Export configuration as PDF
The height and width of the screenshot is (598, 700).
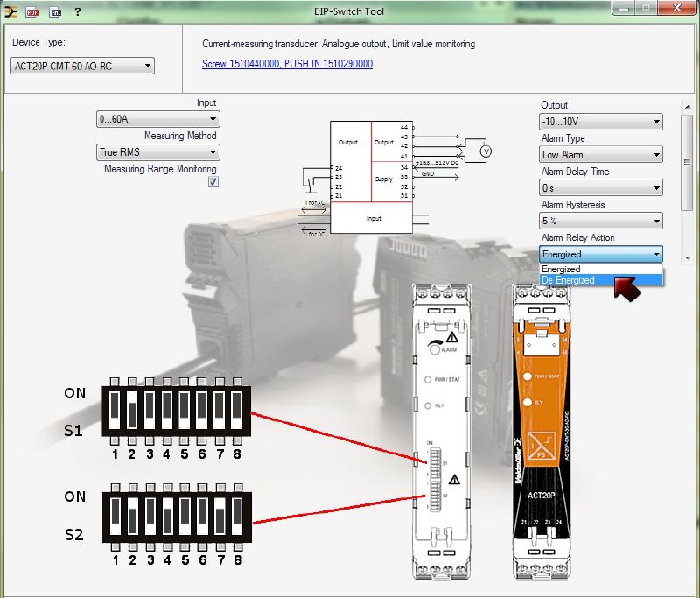[32, 11]
